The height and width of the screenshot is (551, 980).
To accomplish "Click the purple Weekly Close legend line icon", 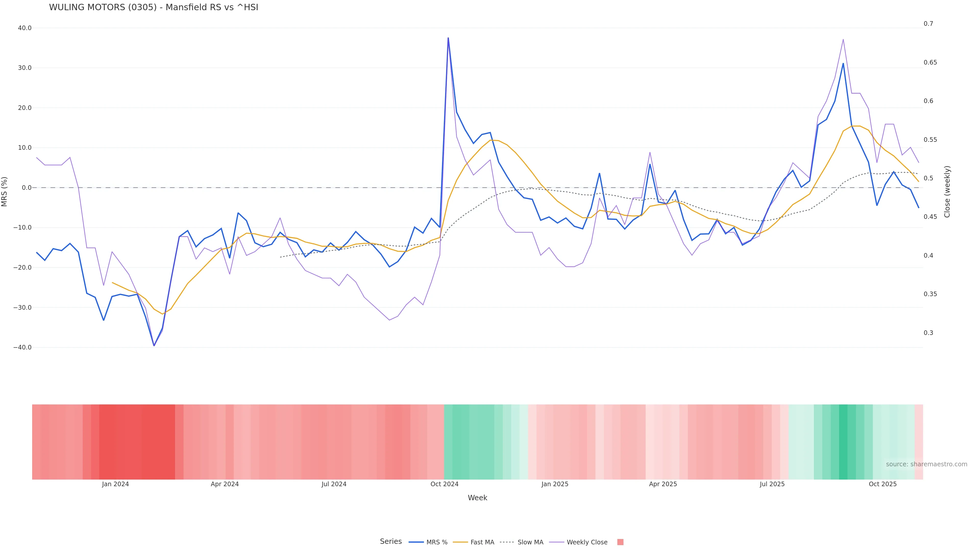I will pyautogui.click(x=557, y=542).
